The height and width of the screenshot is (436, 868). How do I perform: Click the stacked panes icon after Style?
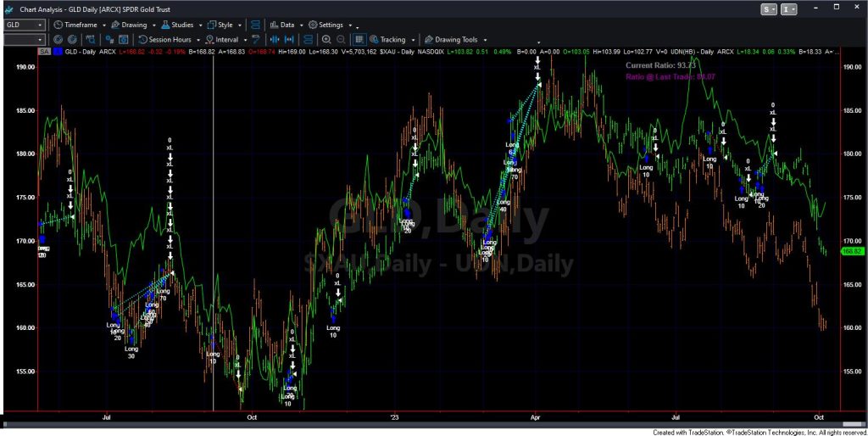coord(255,25)
